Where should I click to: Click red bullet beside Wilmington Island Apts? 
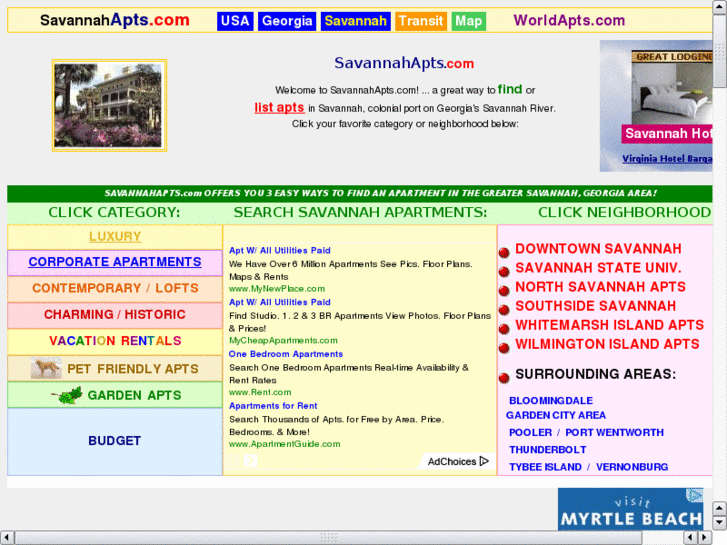pos(504,348)
